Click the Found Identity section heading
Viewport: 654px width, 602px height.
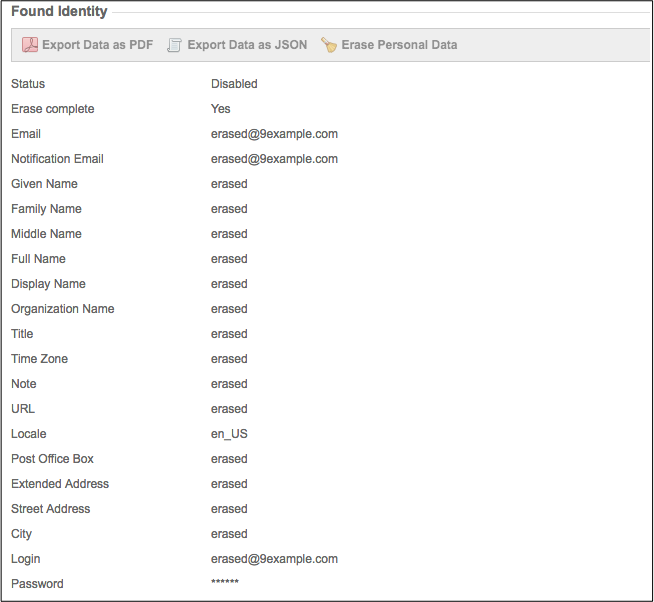(59, 11)
